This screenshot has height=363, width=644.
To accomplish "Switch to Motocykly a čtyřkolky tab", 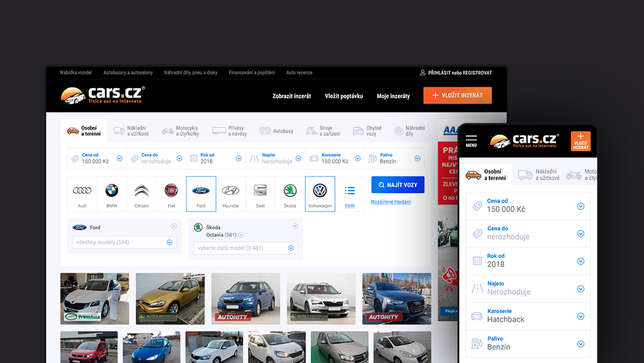I will pos(180,131).
